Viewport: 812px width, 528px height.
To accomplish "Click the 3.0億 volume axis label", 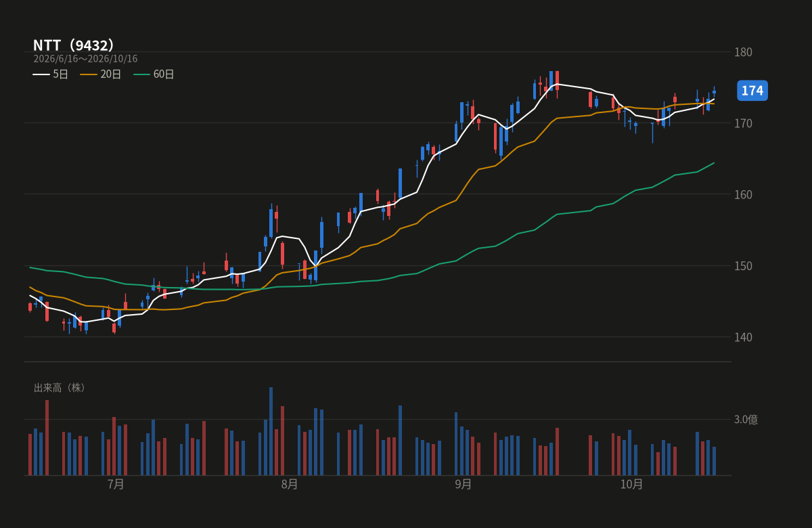I will pos(746,420).
